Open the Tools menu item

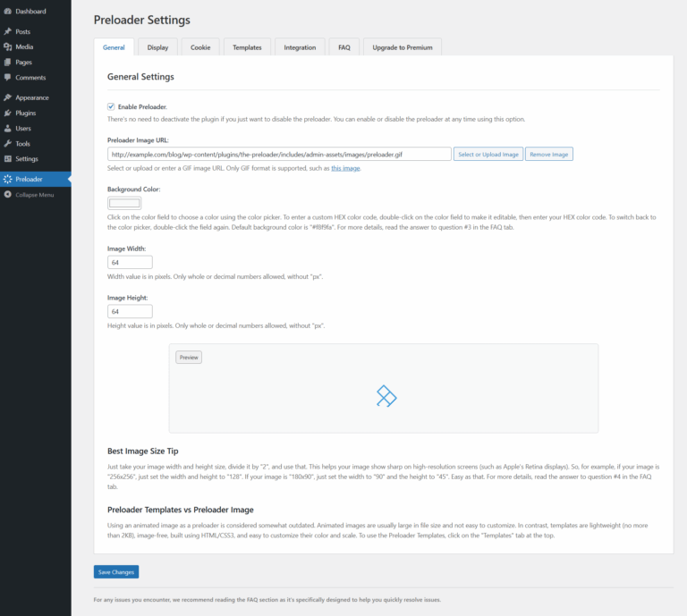(x=36, y=144)
